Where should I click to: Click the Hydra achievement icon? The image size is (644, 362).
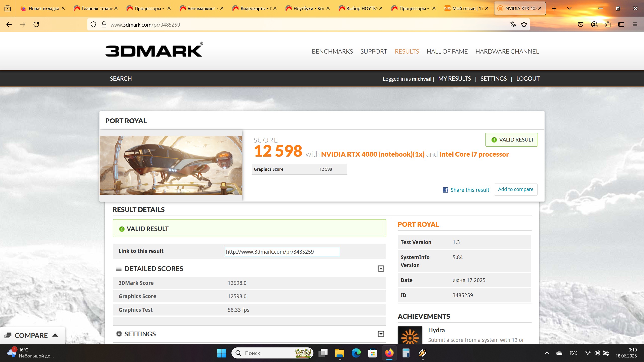(x=410, y=336)
